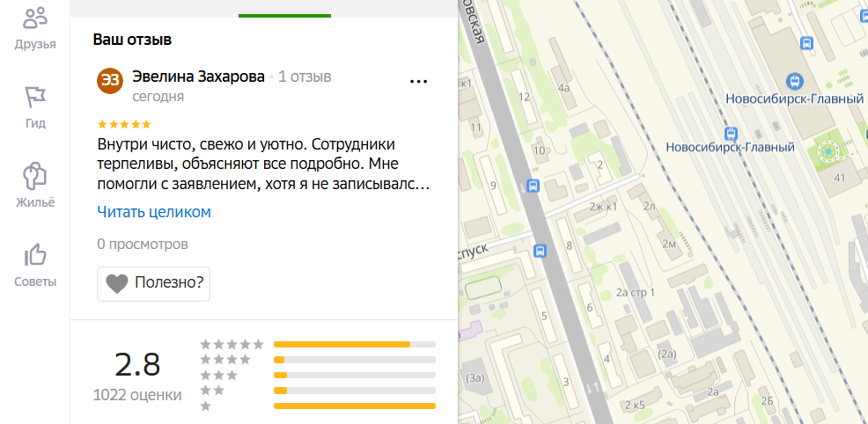This screenshot has width=868, height=424.
Task: Open the Гид flag icon
Action: (x=35, y=98)
